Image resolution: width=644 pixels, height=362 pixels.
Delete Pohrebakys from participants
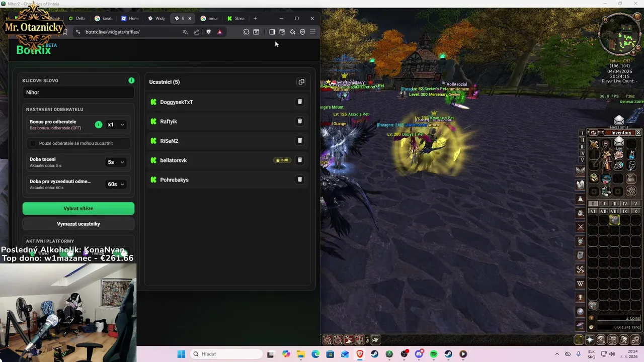click(x=299, y=179)
